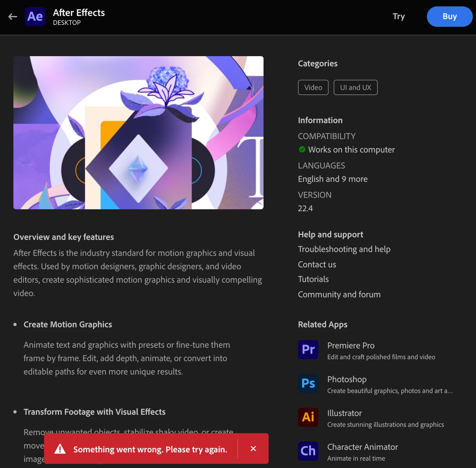This screenshot has width=476, height=468.
Task: Click 'English and 9 more' languages text
Action: pyautogui.click(x=333, y=179)
